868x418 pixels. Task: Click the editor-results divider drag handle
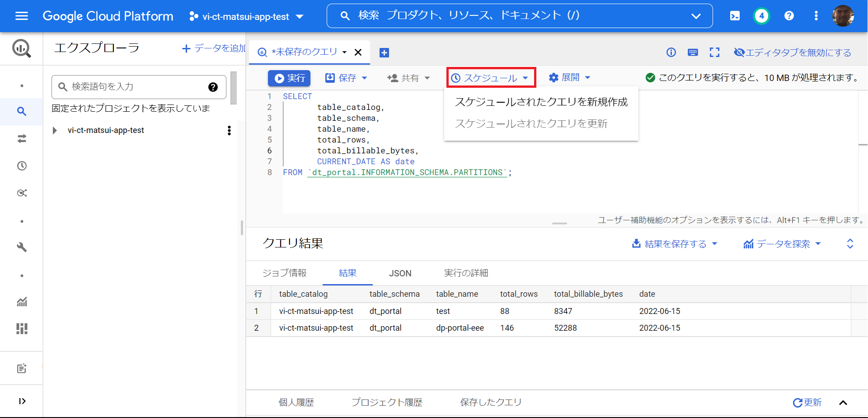pyautogui.click(x=559, y=223)
